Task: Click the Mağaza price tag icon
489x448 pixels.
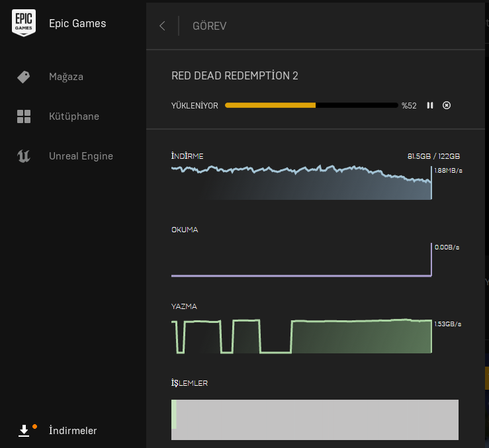Action: [x=24, y=77]
